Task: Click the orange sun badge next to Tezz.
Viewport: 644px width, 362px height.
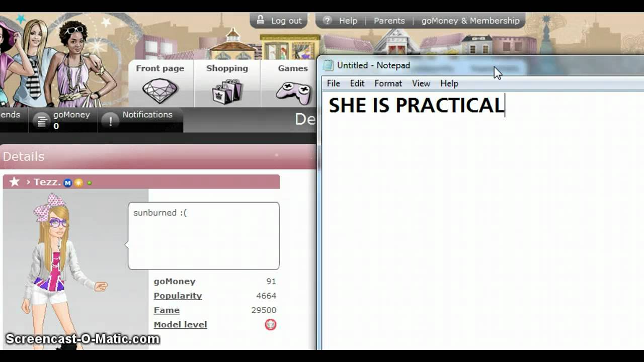Action: (x=78, y=183)
